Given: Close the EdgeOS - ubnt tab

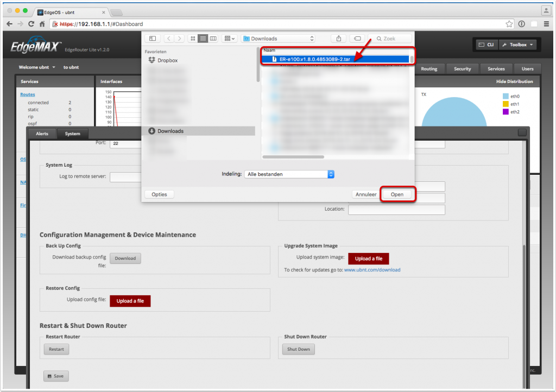Looking at the screenshot, I should pyautogui.click(x=104, y=12).
